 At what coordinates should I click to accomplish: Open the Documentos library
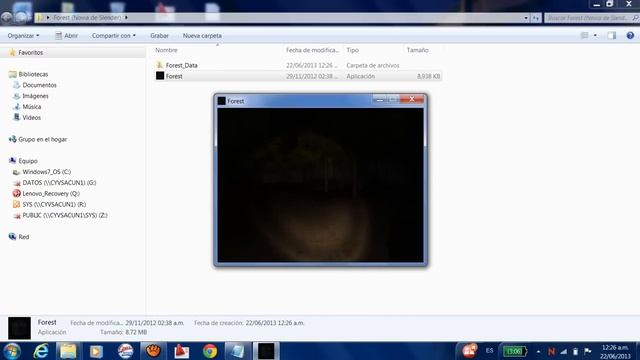pyautogui.click(x=39, y=85)
